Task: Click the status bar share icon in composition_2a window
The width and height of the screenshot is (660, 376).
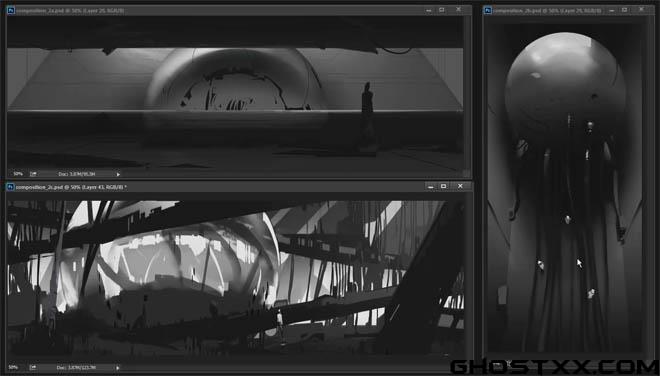Action: (33, 174)
